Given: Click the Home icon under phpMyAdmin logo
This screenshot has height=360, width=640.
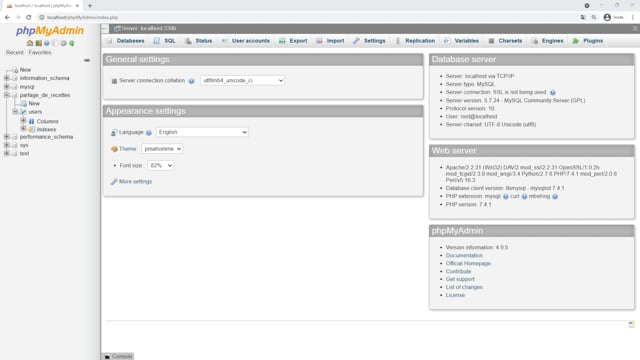Looking at the screenshot, I should coord(30,43).
